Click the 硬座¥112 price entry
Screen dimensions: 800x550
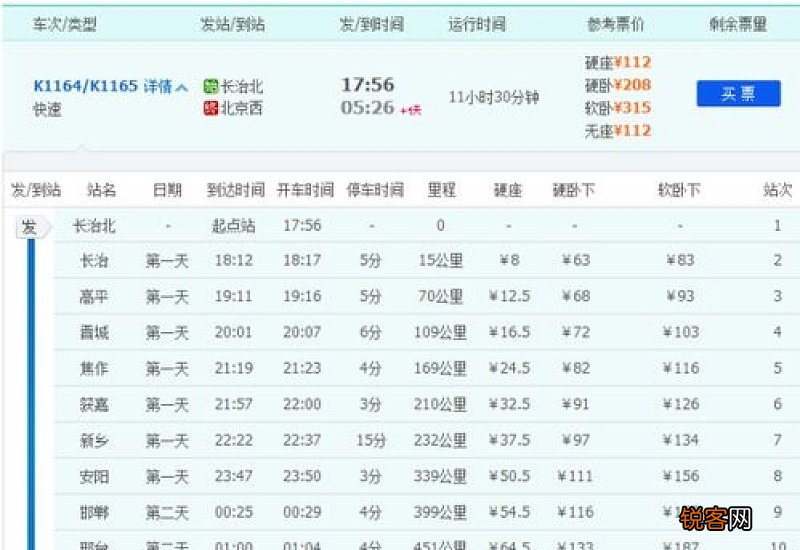[618, 62]
